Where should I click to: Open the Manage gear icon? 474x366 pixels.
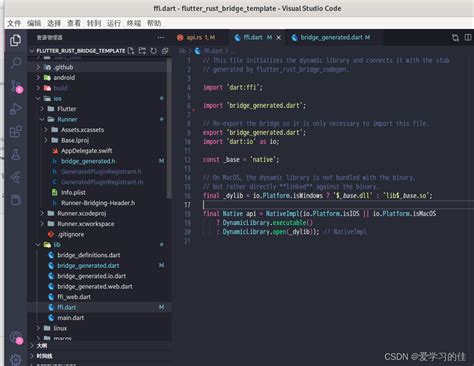click(x=15, y=359)
